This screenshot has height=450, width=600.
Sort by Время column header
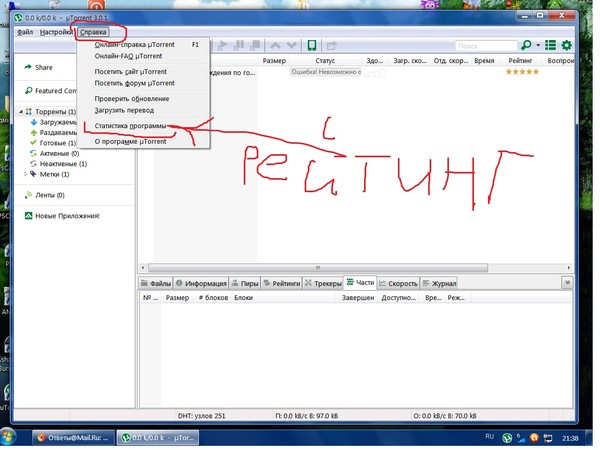coord(484,60)
